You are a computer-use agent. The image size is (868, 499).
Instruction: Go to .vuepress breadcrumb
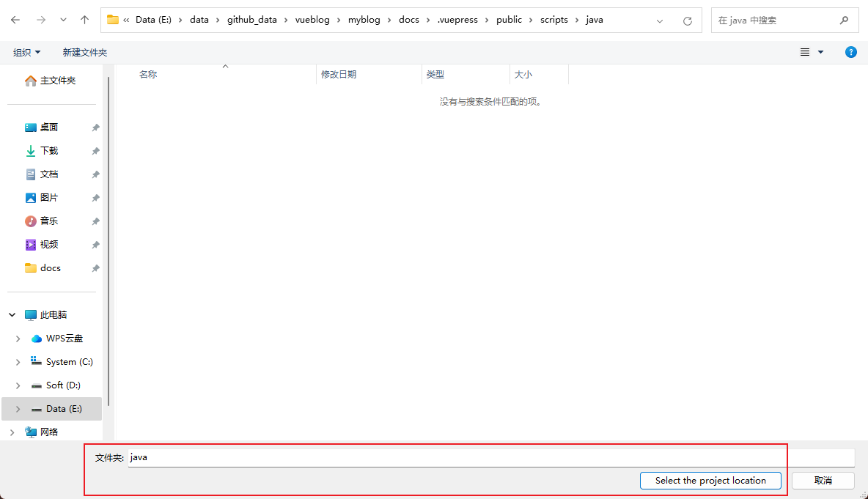pyautogui.click(x=457, y=20)
